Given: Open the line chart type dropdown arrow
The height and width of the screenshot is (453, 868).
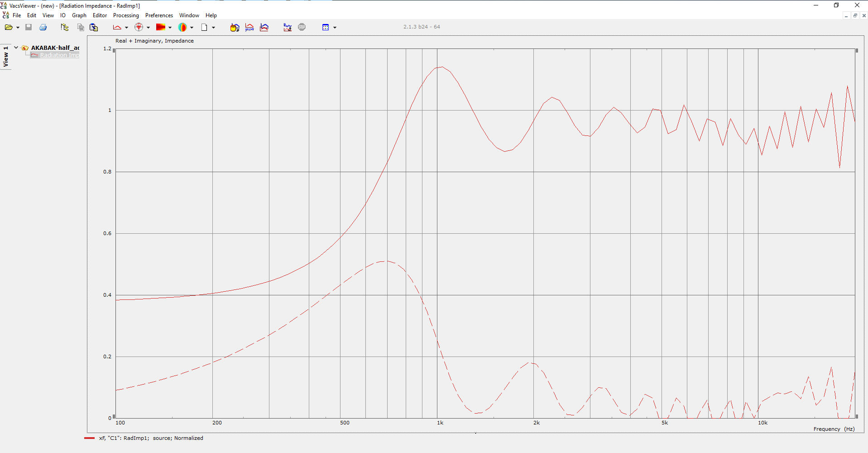Looking at the screenshot, I should click(126, 28).
